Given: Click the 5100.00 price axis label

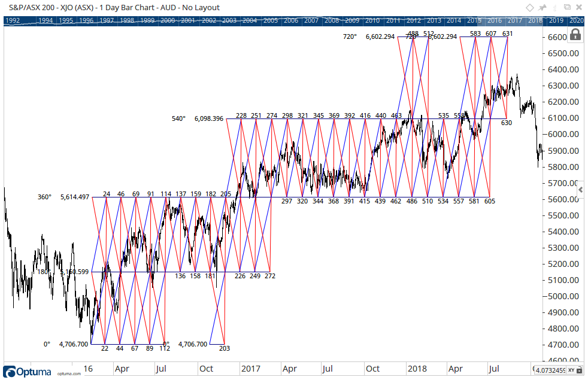Looking at the screenshot, I should pyautogui.click(x=563, y=280).
